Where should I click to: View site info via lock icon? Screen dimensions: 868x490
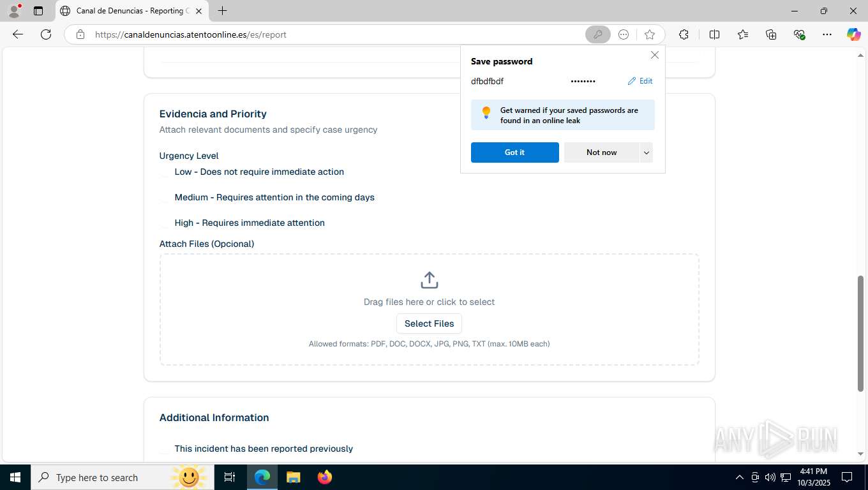[x=80, y=34]
